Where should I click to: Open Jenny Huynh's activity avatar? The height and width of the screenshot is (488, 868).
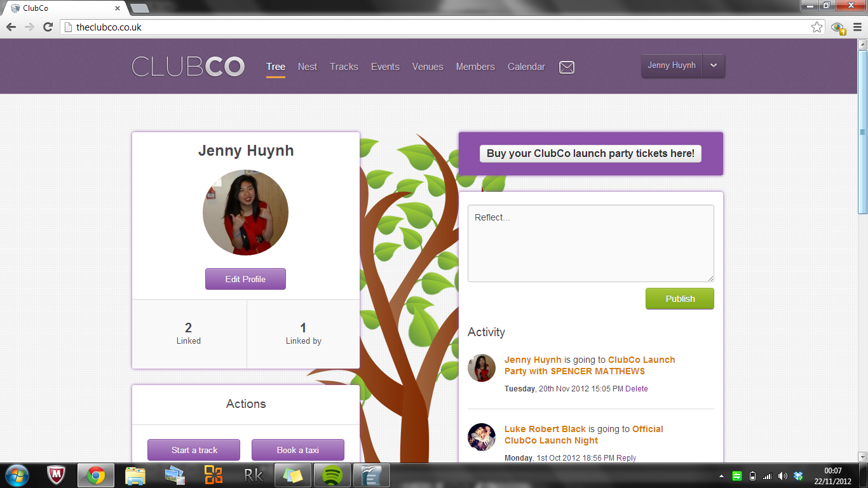pyautogui.click(x=482, y=368)
